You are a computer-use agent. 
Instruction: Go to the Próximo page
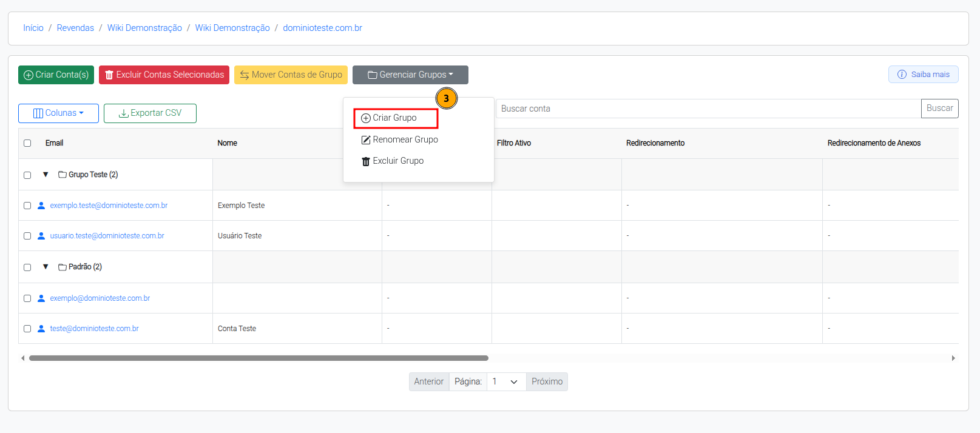coord(547,381)
